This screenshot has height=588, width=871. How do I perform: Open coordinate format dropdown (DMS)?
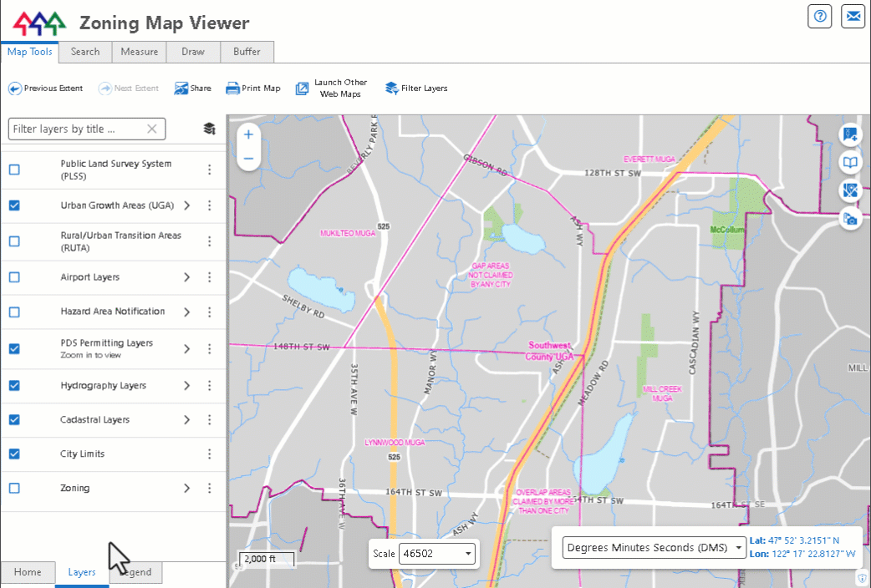click(x=654, y=547)
